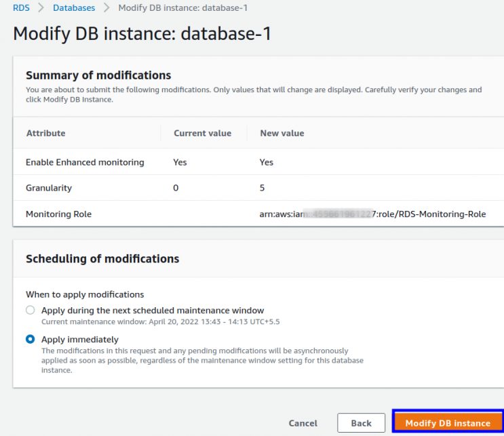Screen dimensions: 504x436
Task: Go back using the Back button
Action: tap(361, 423)
